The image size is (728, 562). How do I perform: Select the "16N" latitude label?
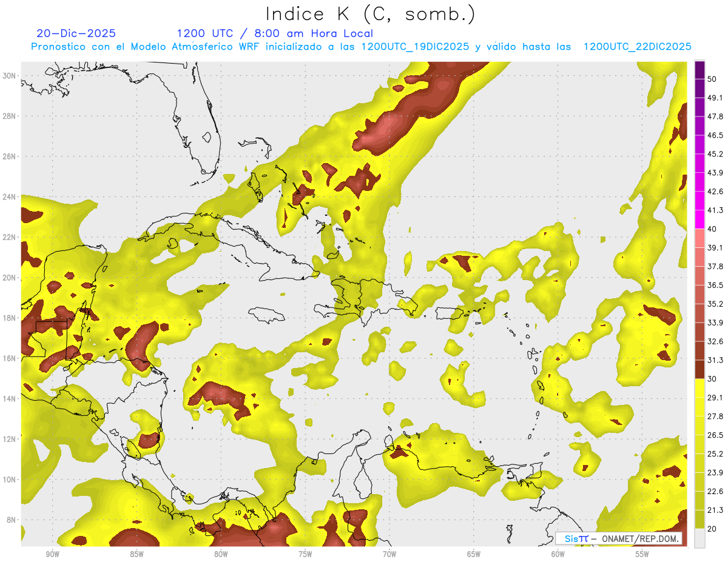10,358
